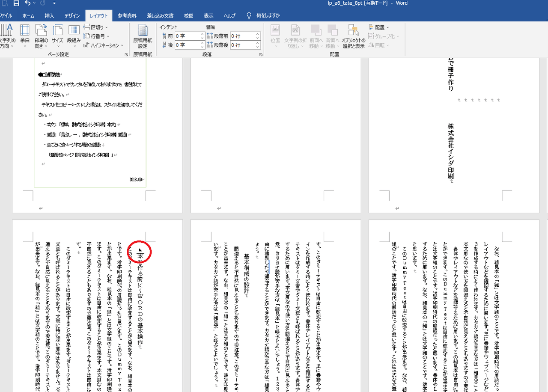Increase 段落後 spacing with the up arrow
The image size is (548, 392).
click(258, 43)
